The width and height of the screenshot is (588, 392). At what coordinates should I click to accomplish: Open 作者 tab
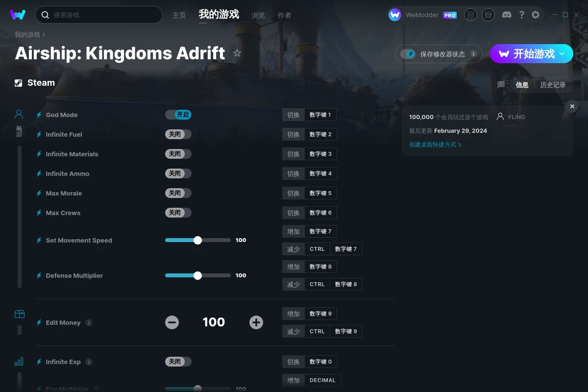click(x=284, y=15)
